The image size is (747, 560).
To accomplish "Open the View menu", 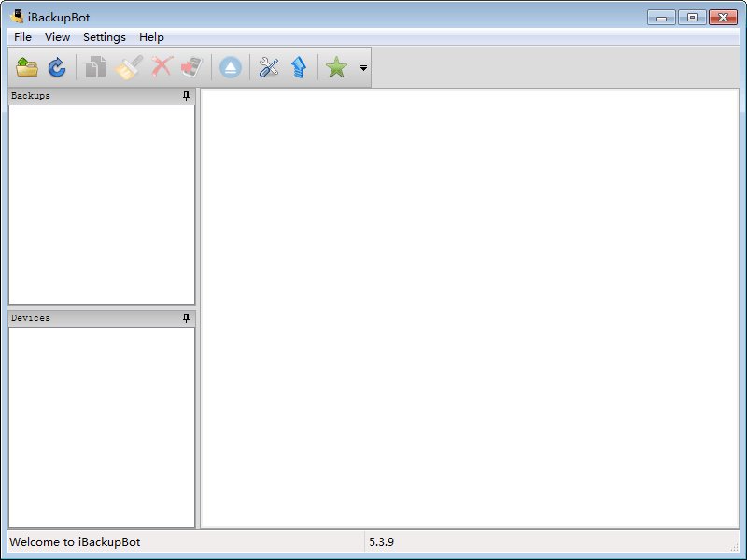I will (x=57, y=37).
